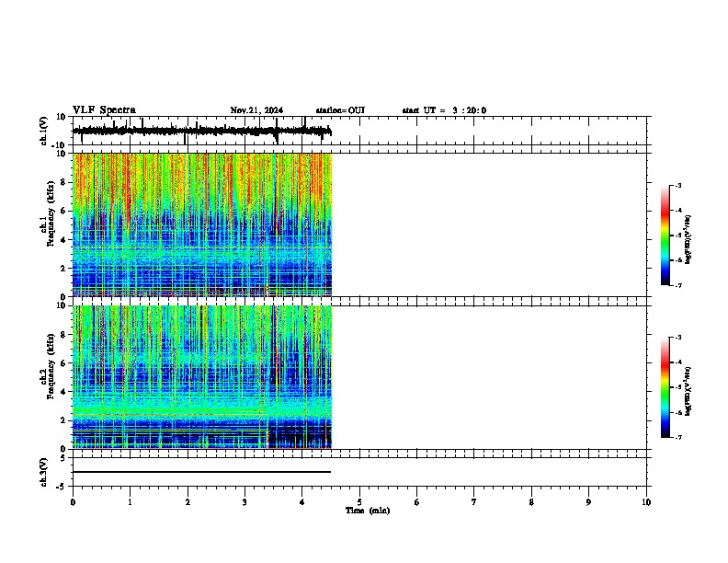The height and width of the screenshot is (563, 728).
Task: Click the ch.2 spectrogram color scale bar
Action: coord(665,387)
